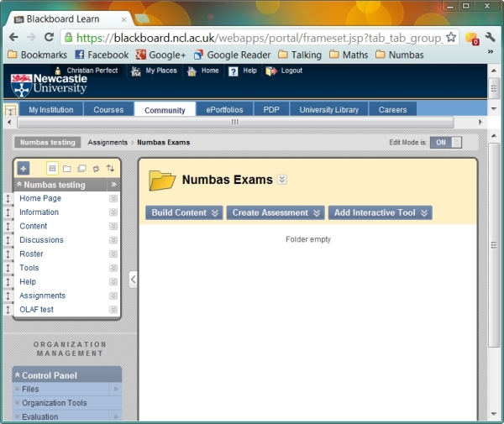Click the horizontal scrollbar thumb
This screenshot has height=424, width=504.
pyautogui.click(x=235, y=122)
